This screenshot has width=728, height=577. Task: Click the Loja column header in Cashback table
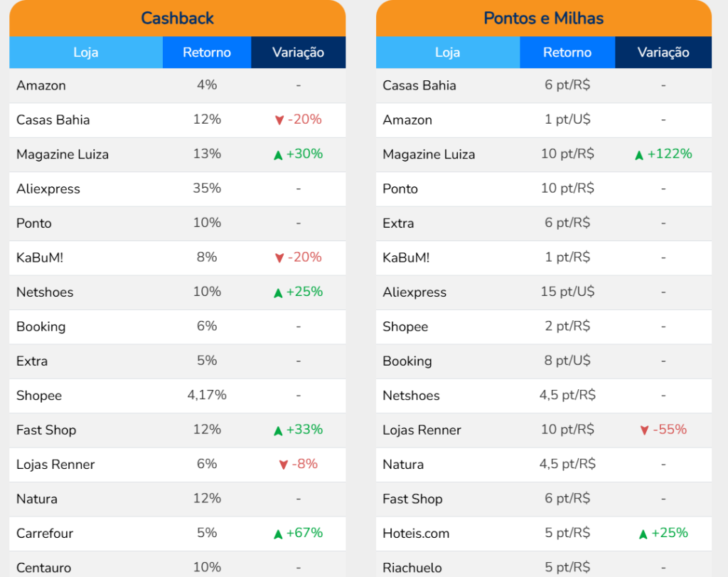click(x=85, y=53)
